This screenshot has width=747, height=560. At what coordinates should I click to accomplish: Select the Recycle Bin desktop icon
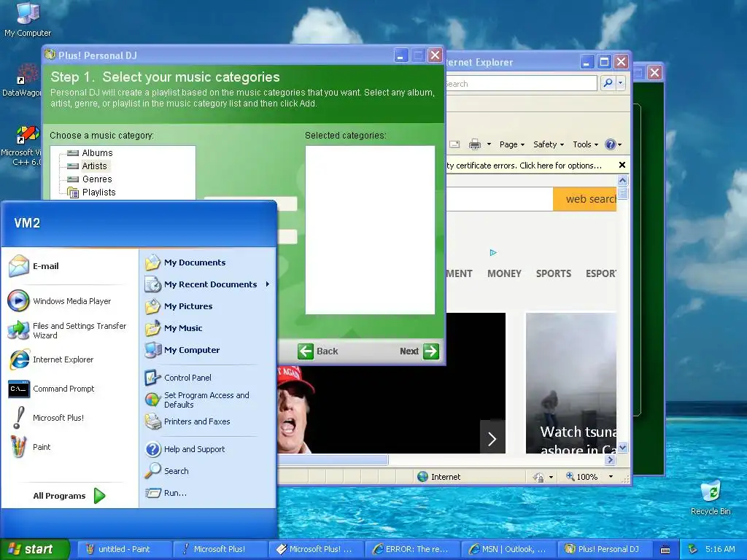[x=711, y=498]
